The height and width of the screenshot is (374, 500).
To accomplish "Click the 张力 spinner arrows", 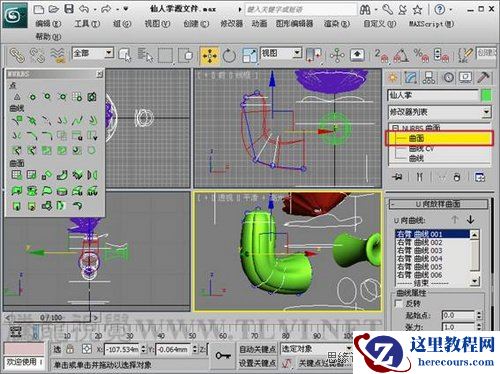I will [x=479, y=327].
